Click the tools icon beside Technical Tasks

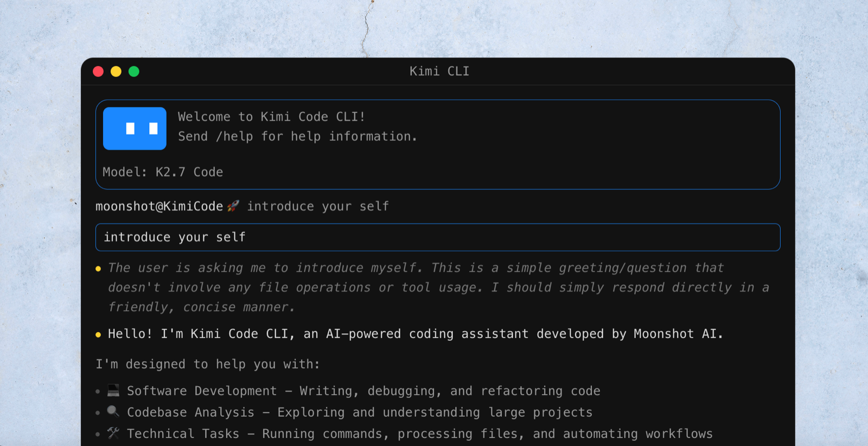pyautogui.click(x=113, y=433)
